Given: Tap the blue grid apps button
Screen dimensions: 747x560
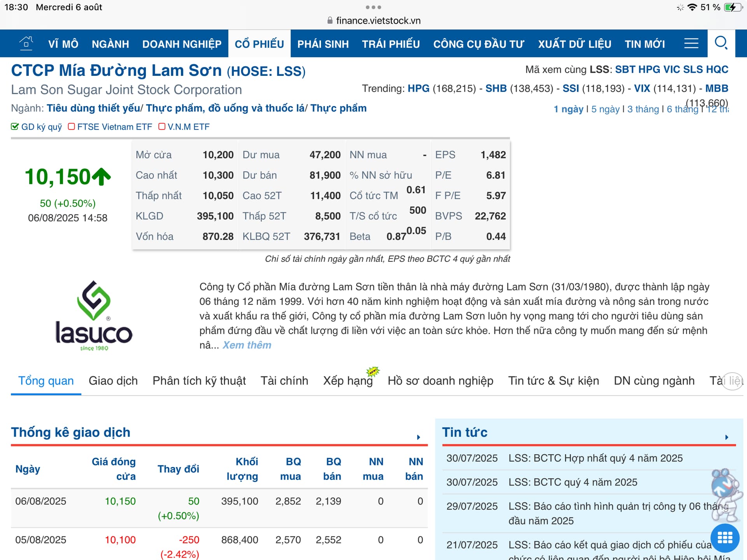Looking at the screenshot, I should click(x=725, y=538).
